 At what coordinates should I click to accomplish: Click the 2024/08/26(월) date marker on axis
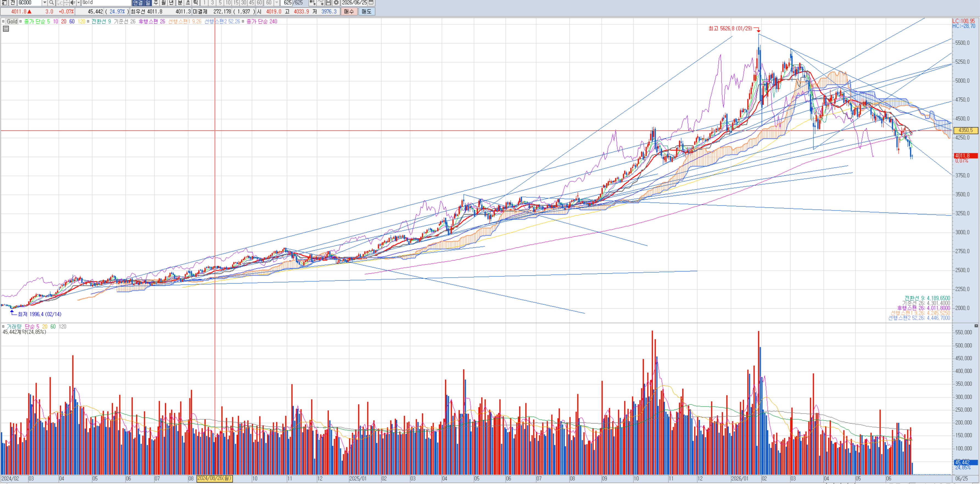pyautogui.click(x=214, y=478)
